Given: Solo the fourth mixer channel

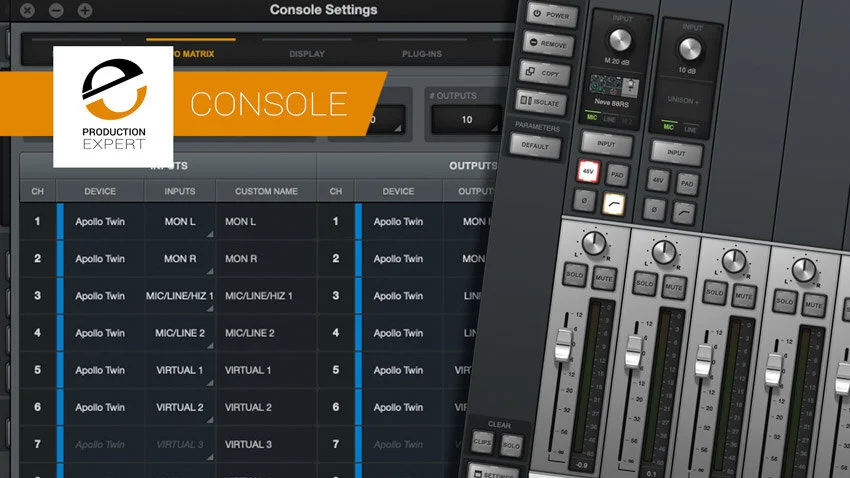Looking at the screenshot, I should click(x=784, y=301).
